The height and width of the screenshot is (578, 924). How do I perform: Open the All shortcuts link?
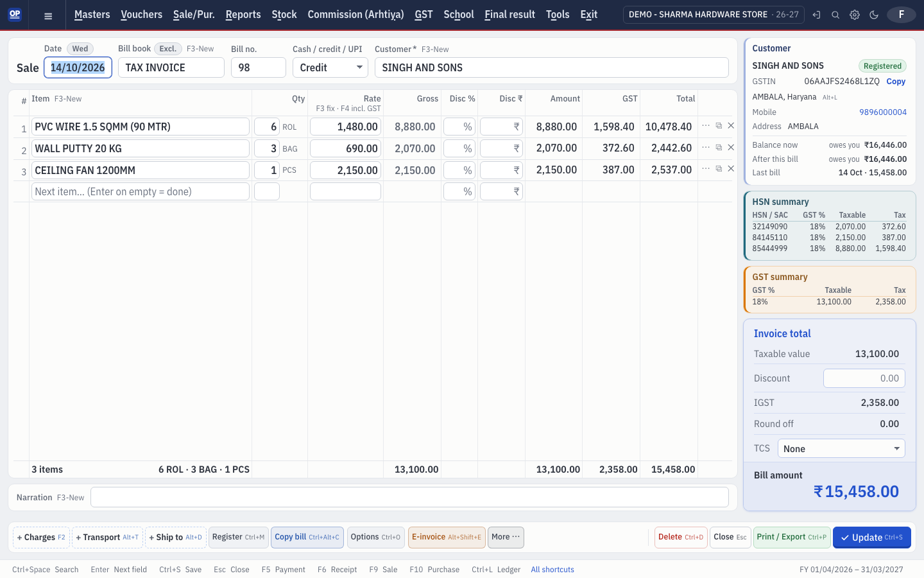tap(552, 570)
